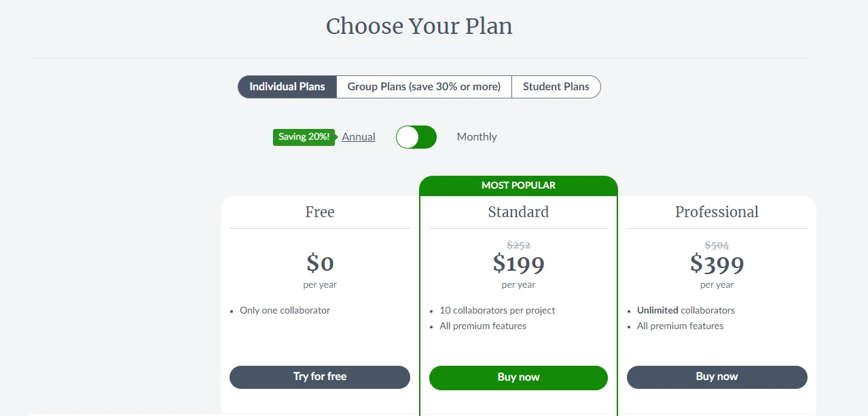Click Buy now under Standard plan
868x416 pixels.
(518, 377)
